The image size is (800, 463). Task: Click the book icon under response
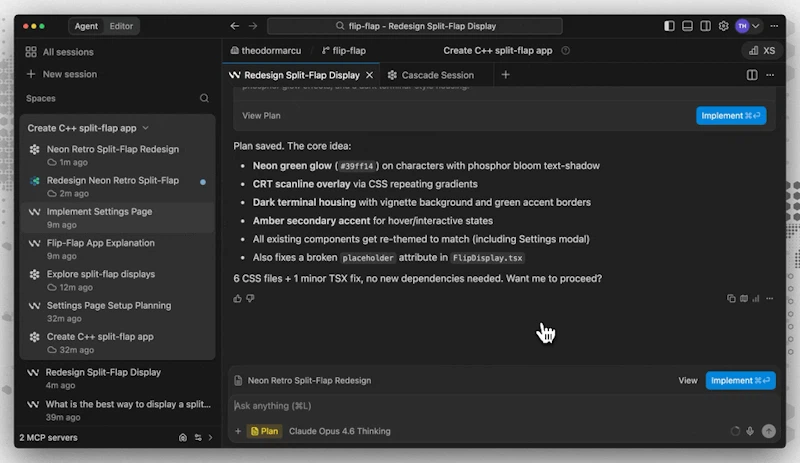pos(744,299)
